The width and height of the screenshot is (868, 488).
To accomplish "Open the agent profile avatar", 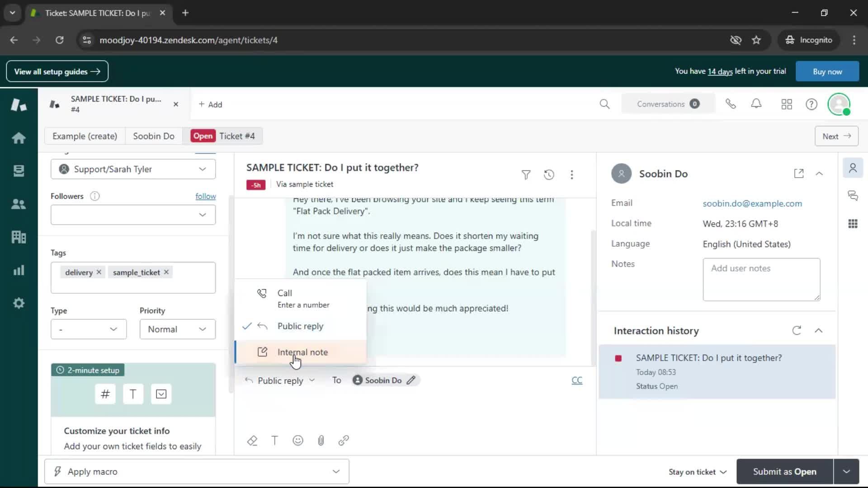I will [839, 104].
